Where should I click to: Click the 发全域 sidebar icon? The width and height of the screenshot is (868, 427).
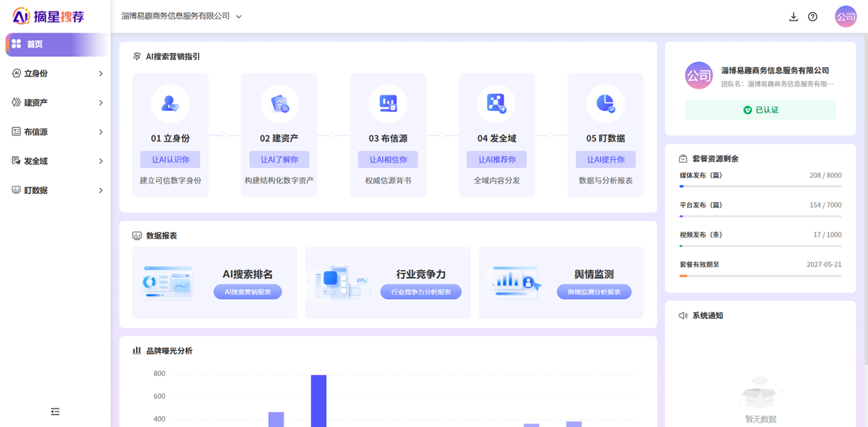point(16,161)
